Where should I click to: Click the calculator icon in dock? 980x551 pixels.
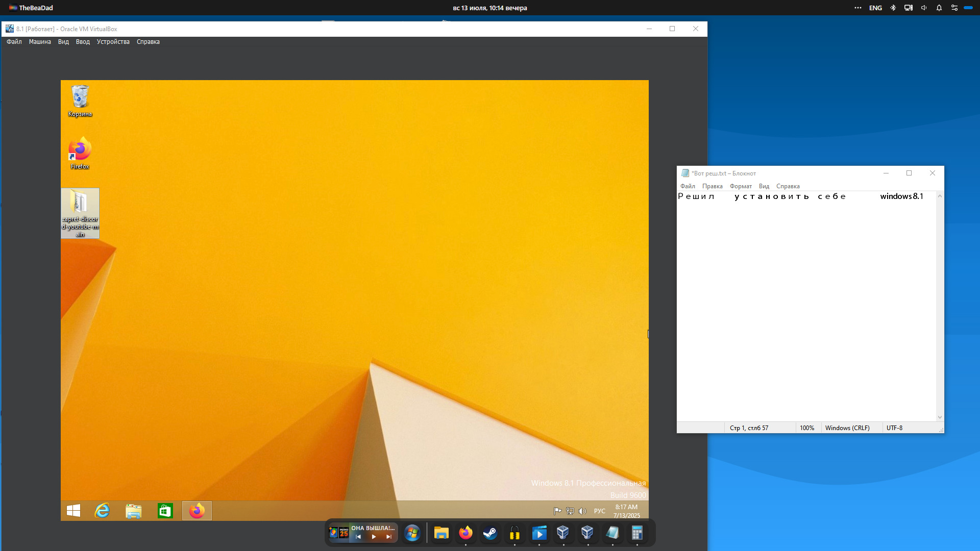point(637,533)
